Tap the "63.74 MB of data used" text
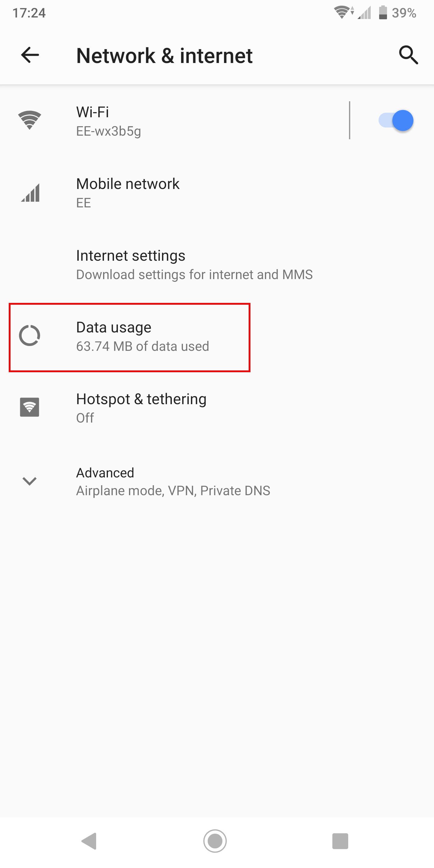Viewport: 434px width, 868px height. 143,346
